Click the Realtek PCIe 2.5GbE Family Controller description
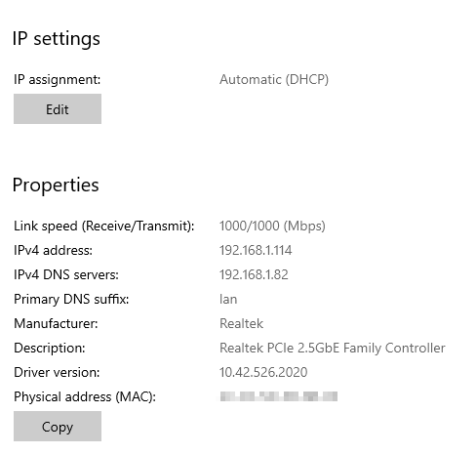Viewport: 476px width, 454px height. [333, 348]
